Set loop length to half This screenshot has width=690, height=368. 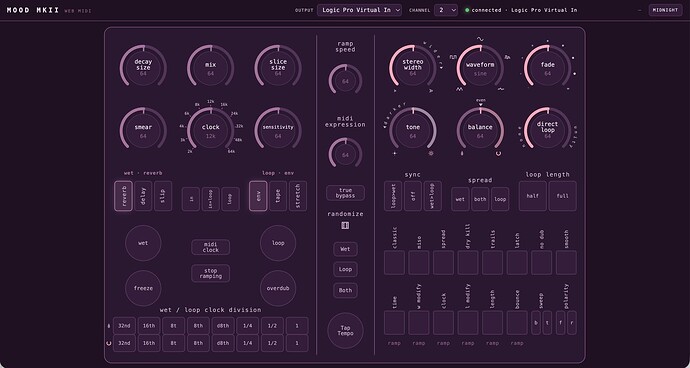(533, 196)
